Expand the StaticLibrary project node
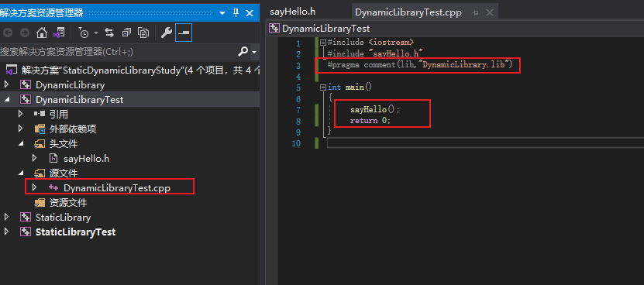This screenshot has height=285, width=644. tap(6, 218)
